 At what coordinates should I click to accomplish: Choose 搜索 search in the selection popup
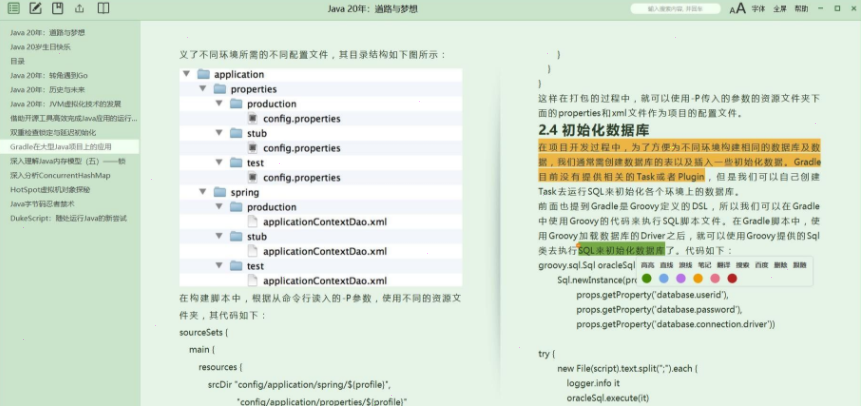pos(742,265)
